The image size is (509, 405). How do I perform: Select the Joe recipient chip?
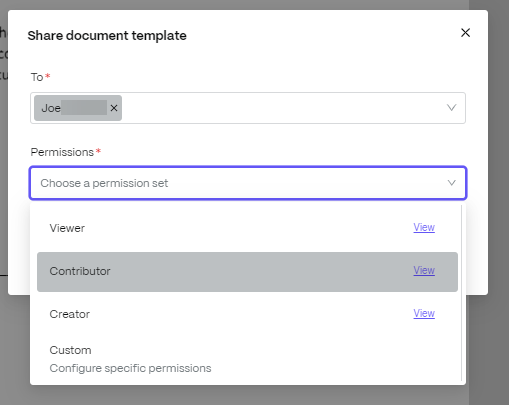coord(72,108)
